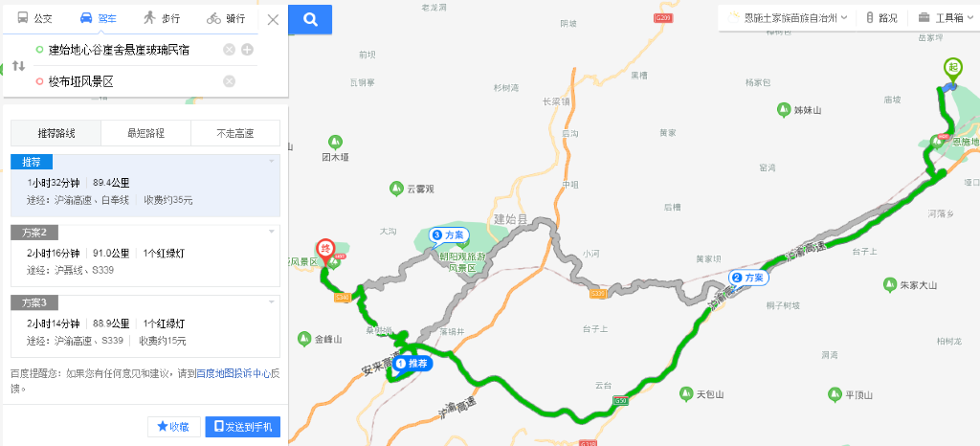This screenshot has width=980, height=446.
Task: Clear the starting point field
Action: point(230,50)
